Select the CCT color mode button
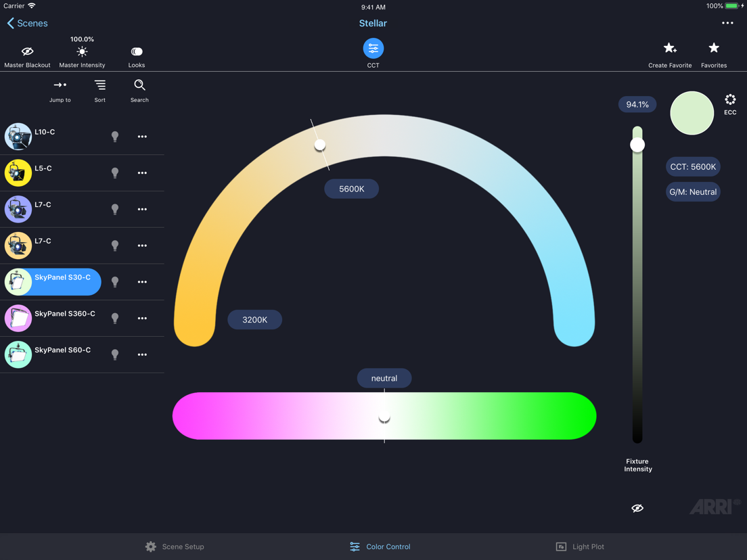The image size is (747, 560). point(373,49)
